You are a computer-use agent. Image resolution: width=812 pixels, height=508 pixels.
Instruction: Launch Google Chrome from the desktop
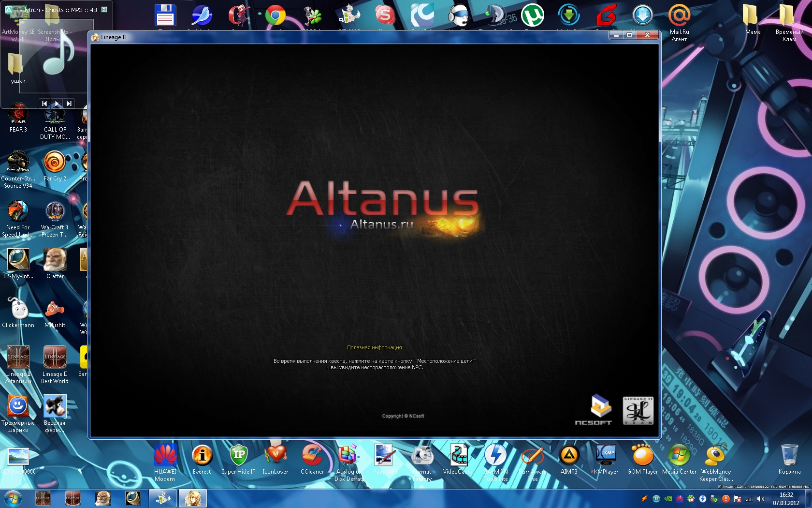[275, 15]
